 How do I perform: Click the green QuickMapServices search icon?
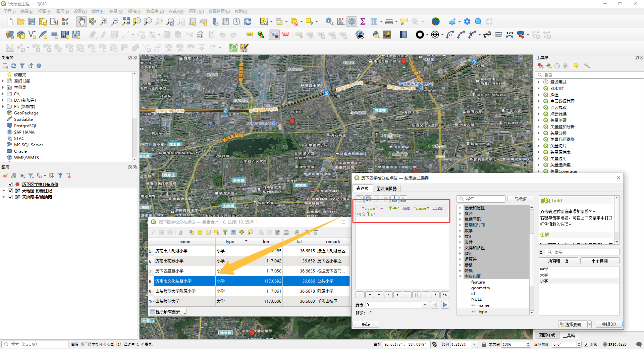233,47
